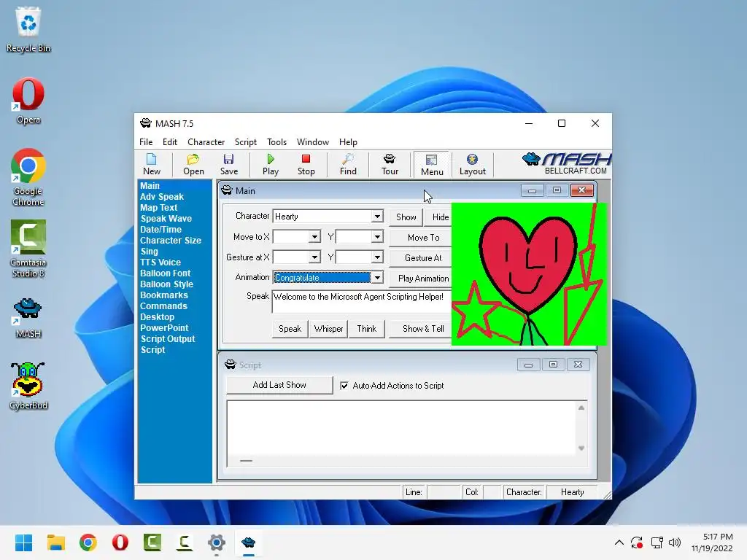Expand the Gesture at X dropdown

(314, 257)
